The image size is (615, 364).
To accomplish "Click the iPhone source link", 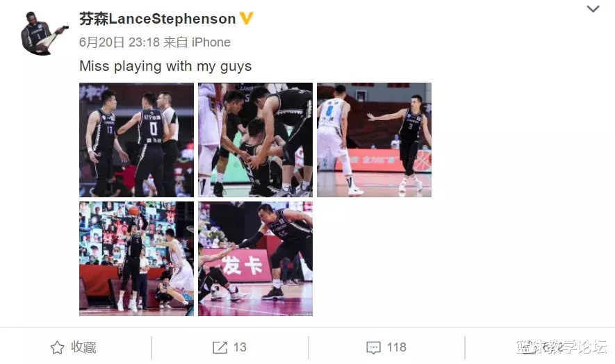I will point(211,42).
